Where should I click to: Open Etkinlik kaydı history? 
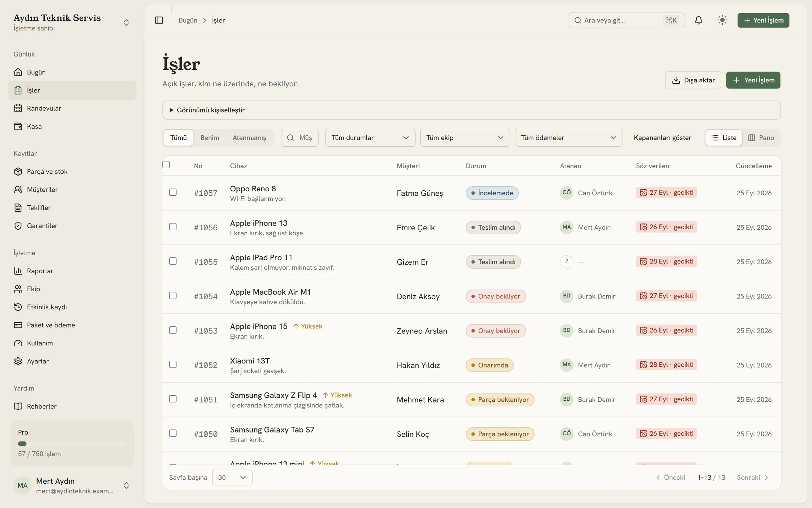click(72, 307)
